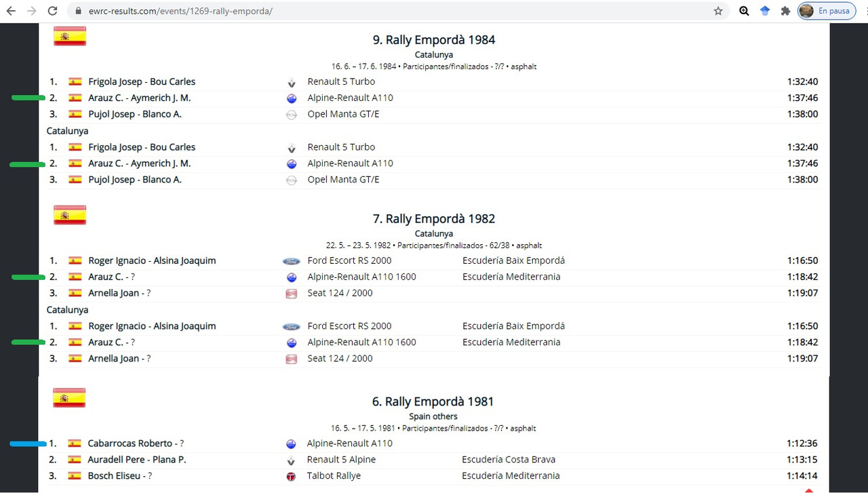Open the magnifier search extension

tap(745, 11)
